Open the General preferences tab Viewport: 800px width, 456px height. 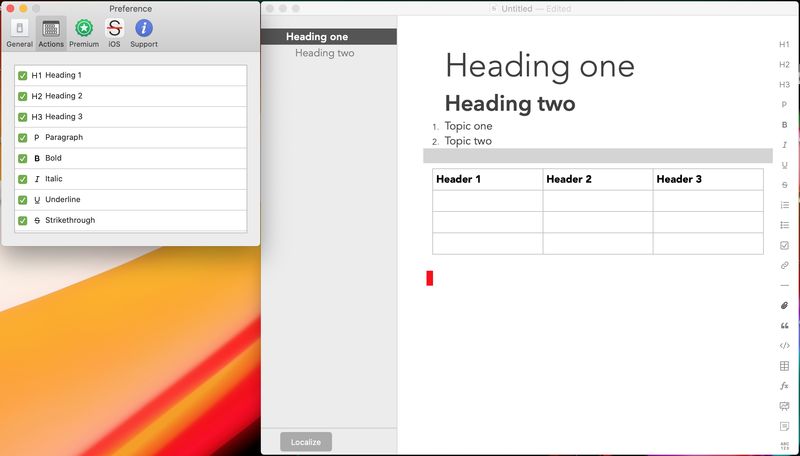(19, 33)
